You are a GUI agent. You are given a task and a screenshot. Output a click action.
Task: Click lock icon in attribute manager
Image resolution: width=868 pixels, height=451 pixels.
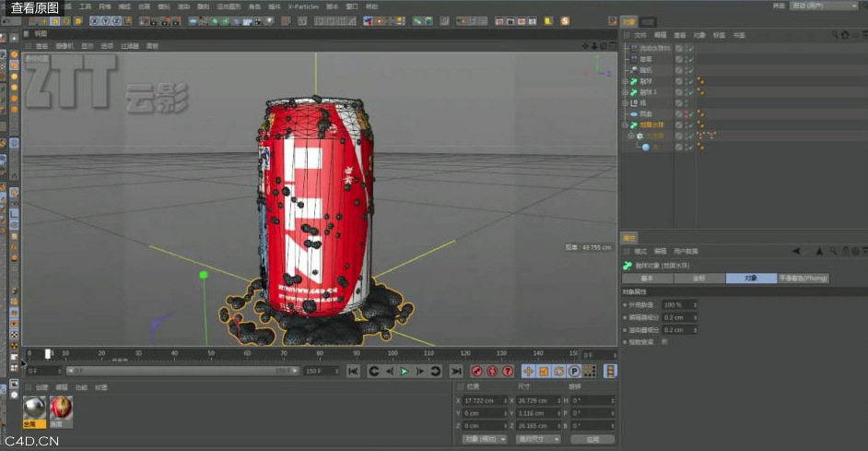coord(845,251)
